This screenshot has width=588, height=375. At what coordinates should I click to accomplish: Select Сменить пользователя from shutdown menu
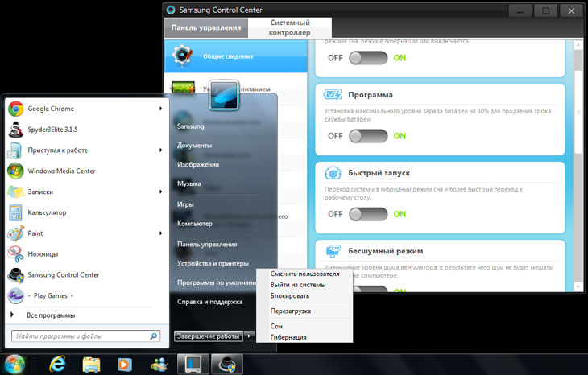[304, 274]
